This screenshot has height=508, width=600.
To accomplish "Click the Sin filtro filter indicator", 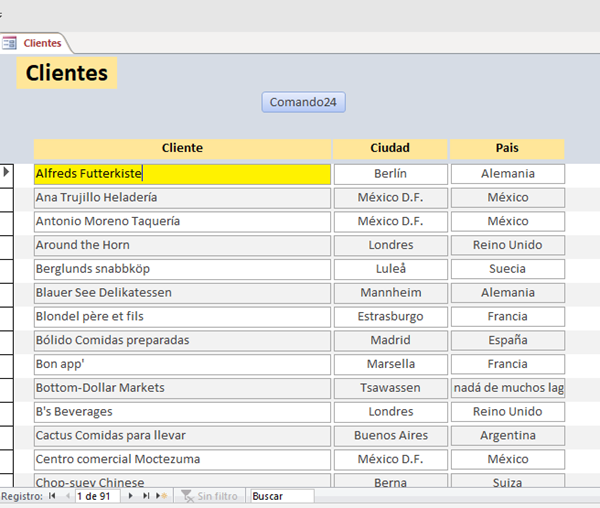I will coord(209,496).
